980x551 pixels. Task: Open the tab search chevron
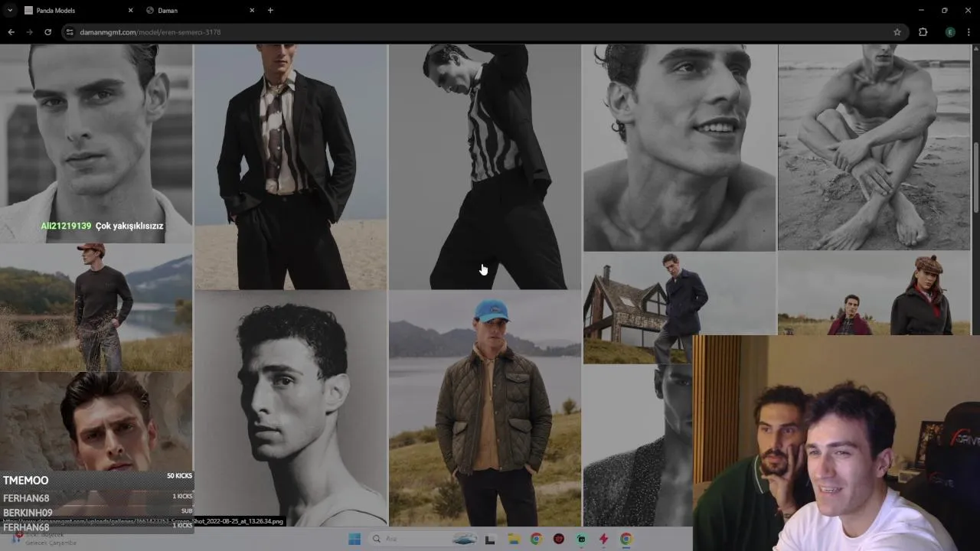click(10, 10)
